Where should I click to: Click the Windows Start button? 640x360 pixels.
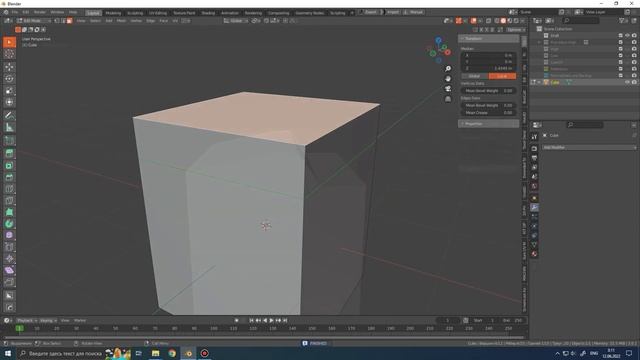click(x=8, y=353)
